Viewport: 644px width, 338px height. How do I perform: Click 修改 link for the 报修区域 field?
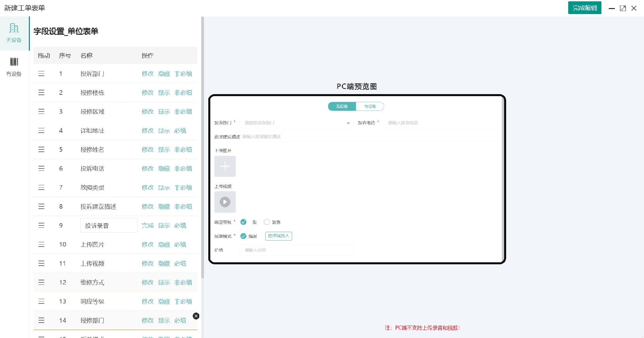(x=147, y=112)
